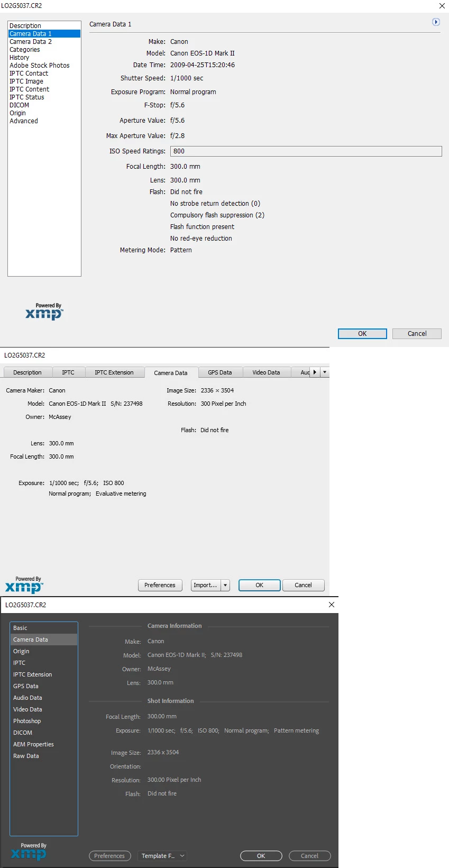449x868 pixels.
Task: Select Camera Data 1 in the list
Action: tap(44, 33)
